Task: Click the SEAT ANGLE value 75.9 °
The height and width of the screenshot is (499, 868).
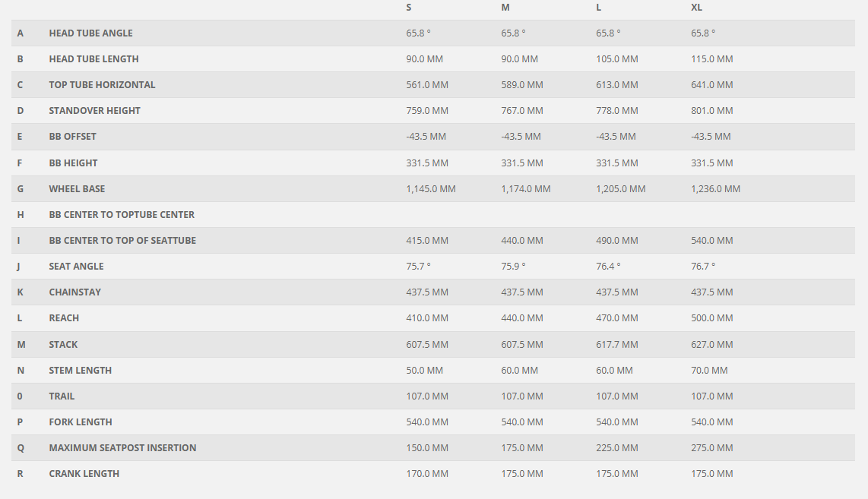Action: click(x=513, y=267)
